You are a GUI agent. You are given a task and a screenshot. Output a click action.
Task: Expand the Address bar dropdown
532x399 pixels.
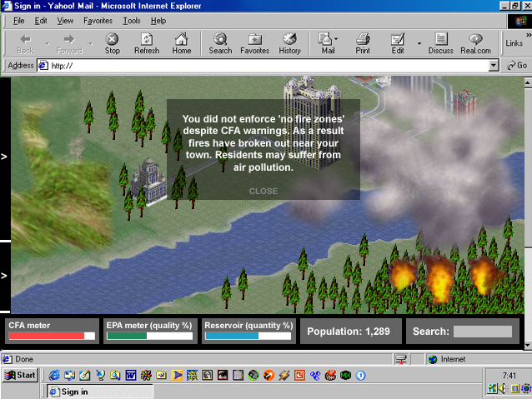[494, 65]
